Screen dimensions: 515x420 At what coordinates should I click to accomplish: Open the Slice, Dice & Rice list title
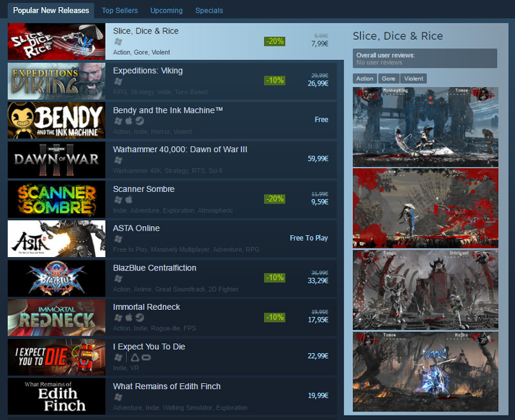click(146, 31)
